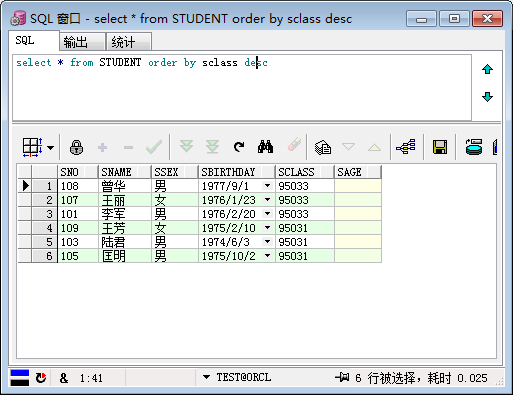The image size is (513, 395).
Task: Open date dropdown for 1974/6/3
Action: tap(267, 242)
